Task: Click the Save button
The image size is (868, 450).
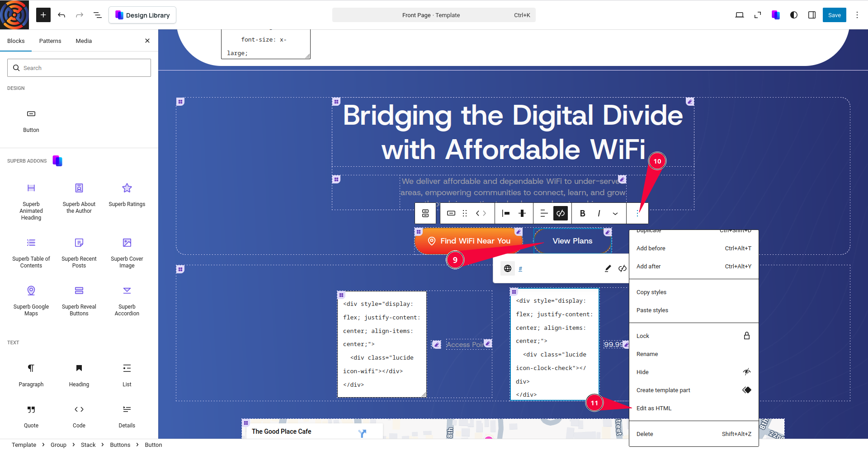Action: point(834,15)
